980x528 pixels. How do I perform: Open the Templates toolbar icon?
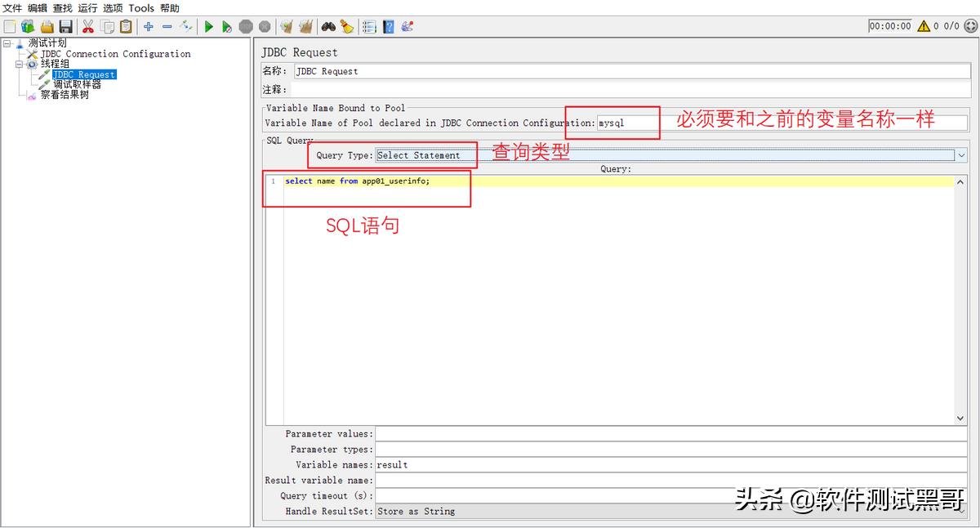[28, 26]
